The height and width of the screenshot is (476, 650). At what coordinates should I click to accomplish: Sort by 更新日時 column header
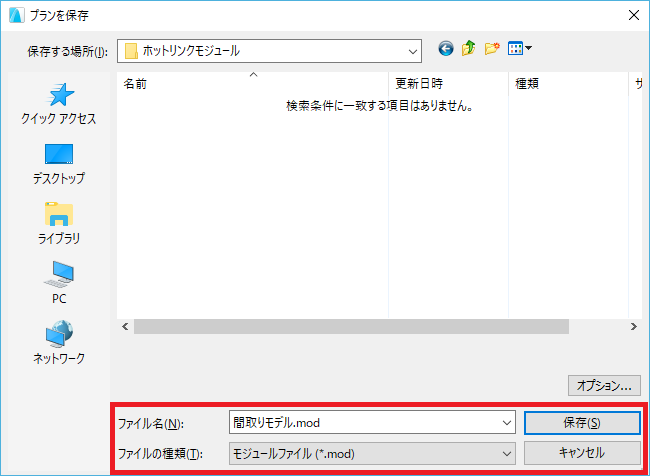click(448, 84)
